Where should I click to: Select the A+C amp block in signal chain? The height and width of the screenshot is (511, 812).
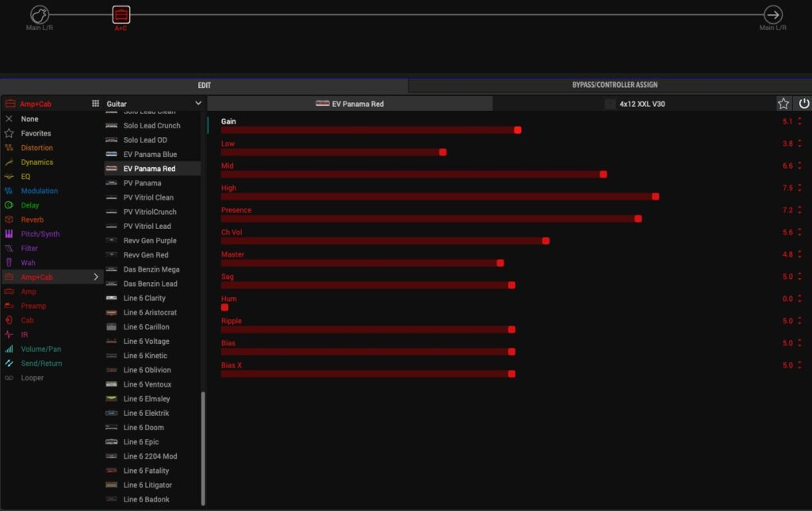point(121,14)
